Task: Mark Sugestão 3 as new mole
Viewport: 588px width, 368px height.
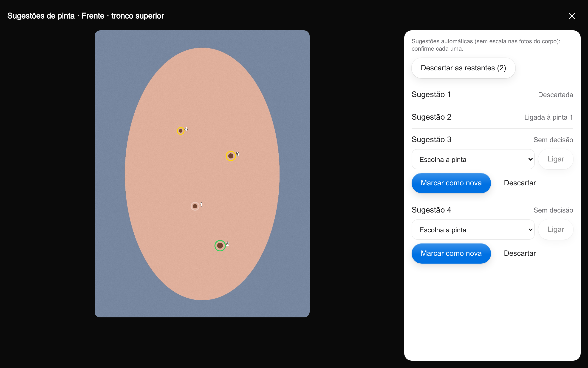Action: coord(451,183)
